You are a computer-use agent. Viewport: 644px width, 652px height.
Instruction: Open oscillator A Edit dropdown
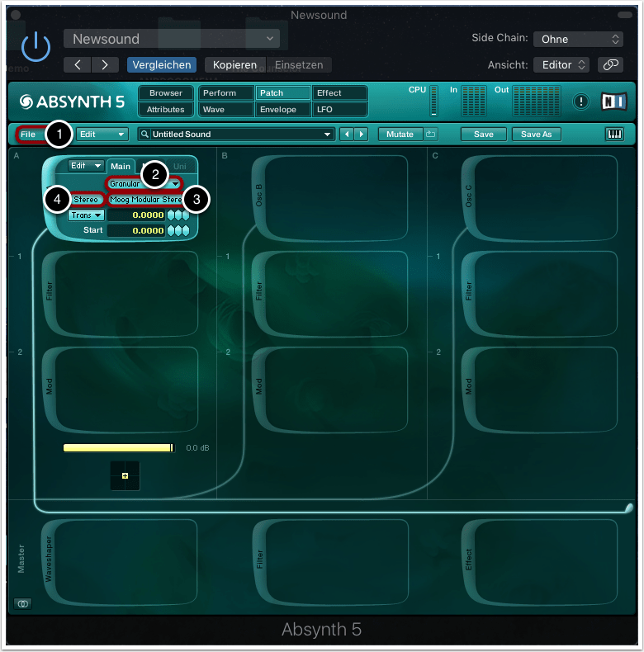click(85, 166)
